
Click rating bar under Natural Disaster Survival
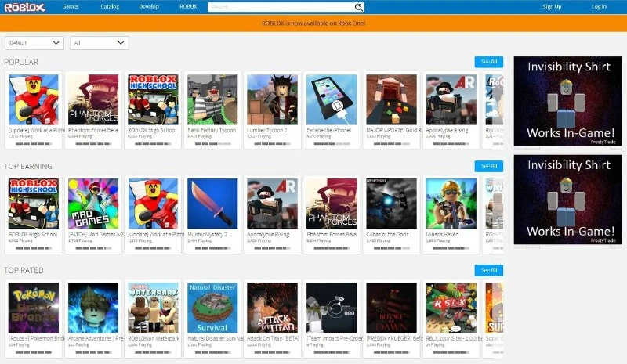coord(212,352)
